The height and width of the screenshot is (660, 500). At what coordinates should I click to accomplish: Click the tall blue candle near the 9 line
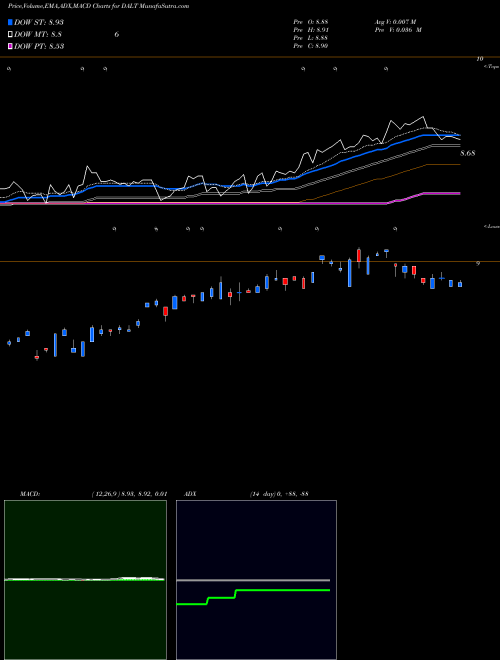click(x=350, y=273)
